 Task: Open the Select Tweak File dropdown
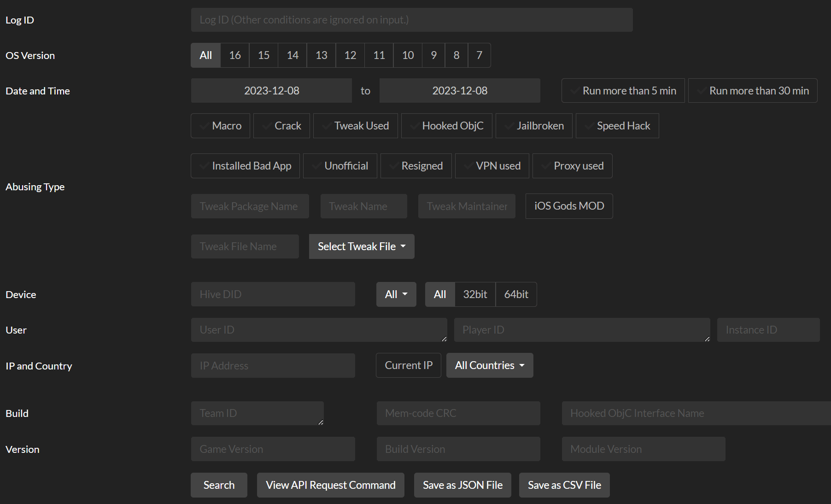362,246
